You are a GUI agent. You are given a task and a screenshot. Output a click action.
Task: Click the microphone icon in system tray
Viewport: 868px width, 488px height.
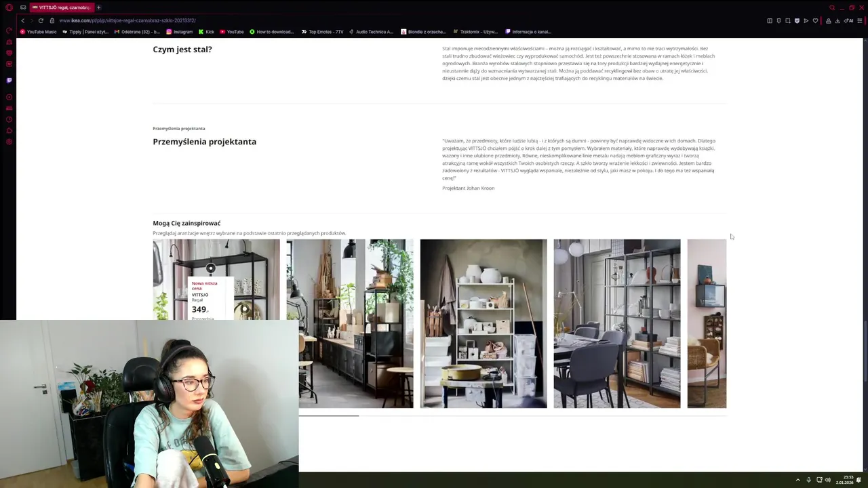point(808,480)
